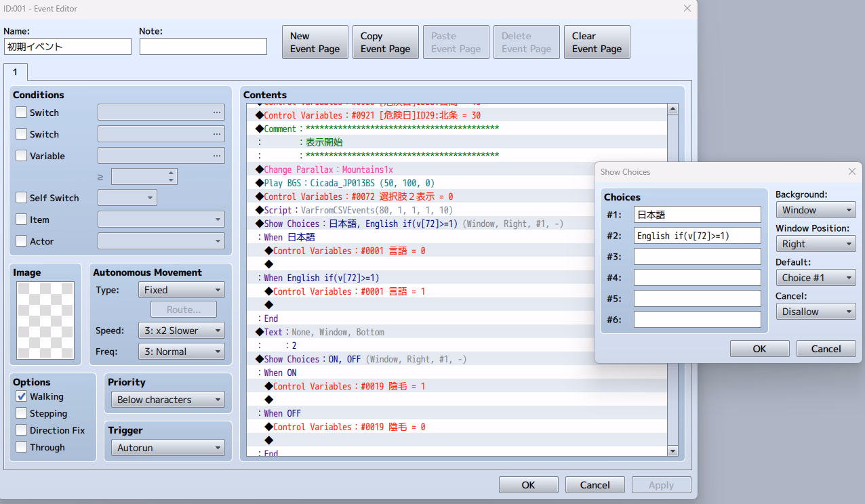Open the Freq dropdown showing Normal
Image resolution: width=865 pixels, height=504 pixels.
[182, 352]
